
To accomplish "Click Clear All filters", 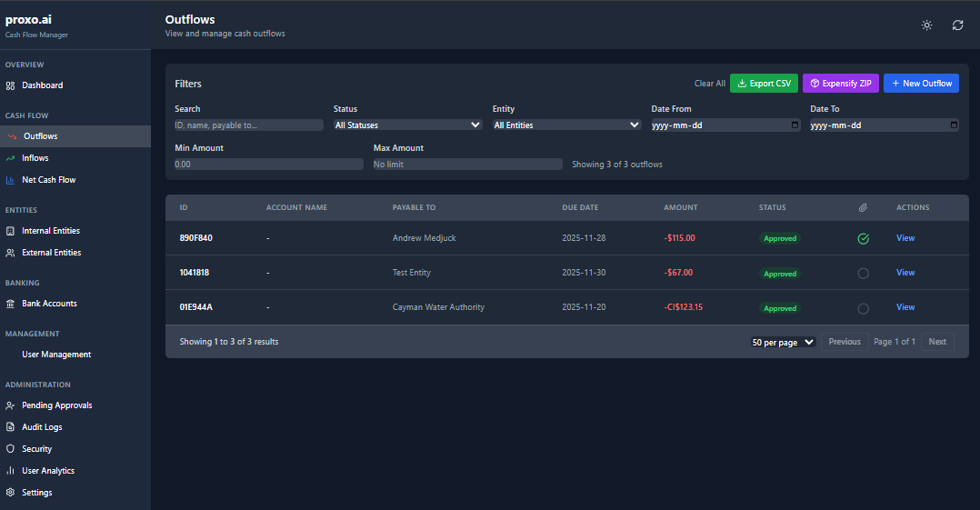I will click(x=709, y=83).
